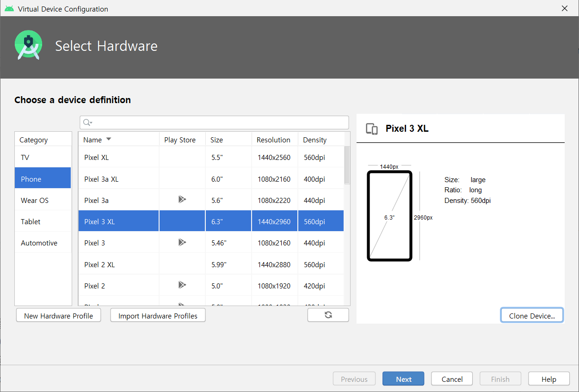Screen dimensions: 579x392
Task: Click the Android icon in the title bar
Action: pyautogui.click(x=9, y=9)
